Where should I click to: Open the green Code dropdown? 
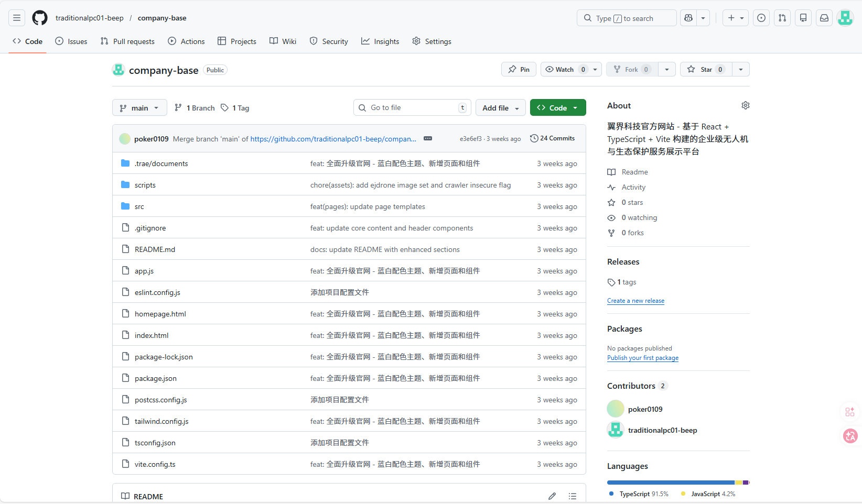click(x=558, y=108)
